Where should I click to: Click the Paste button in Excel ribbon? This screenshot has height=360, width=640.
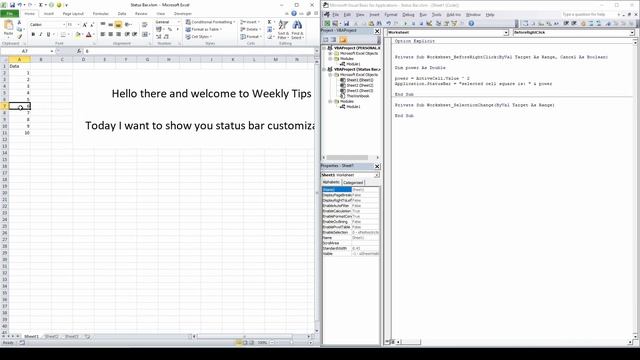pyautogui.click(x=8, y=29)
